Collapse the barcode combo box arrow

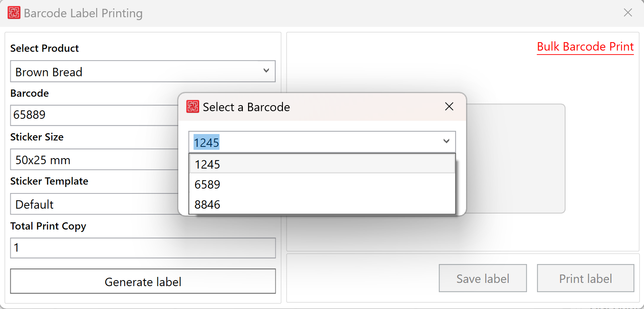(446, 141)
